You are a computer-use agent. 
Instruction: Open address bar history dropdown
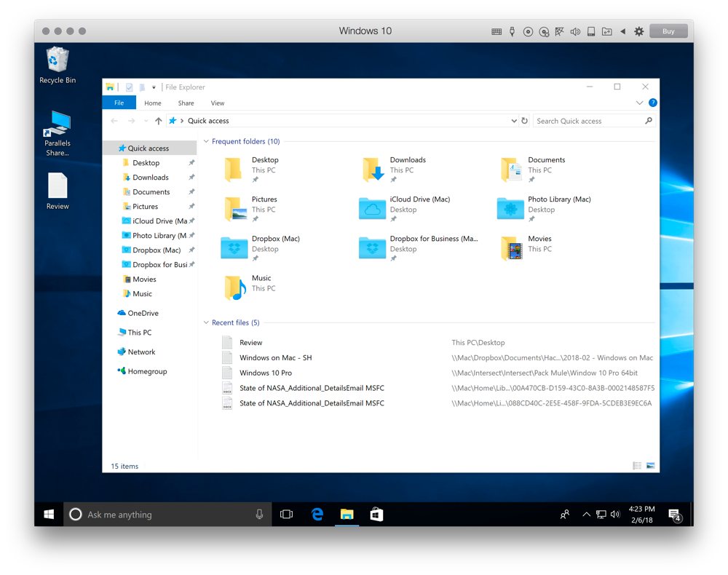point(513,121)
